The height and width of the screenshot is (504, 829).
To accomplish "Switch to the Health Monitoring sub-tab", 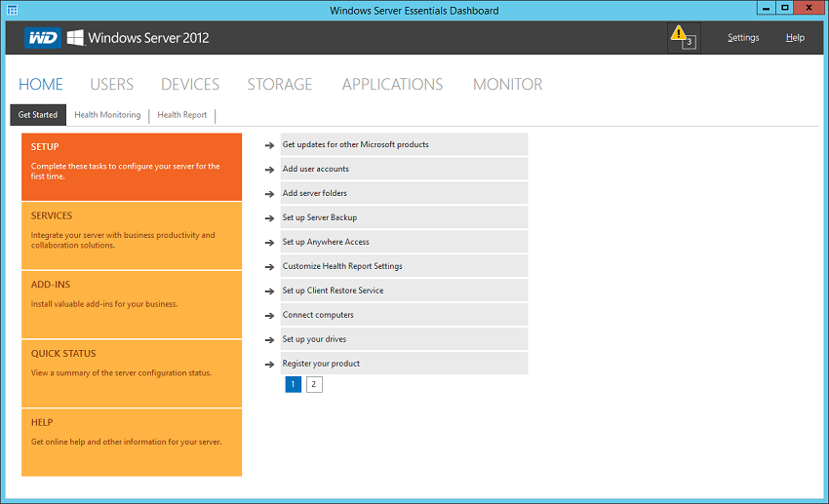I will (107, 115).
